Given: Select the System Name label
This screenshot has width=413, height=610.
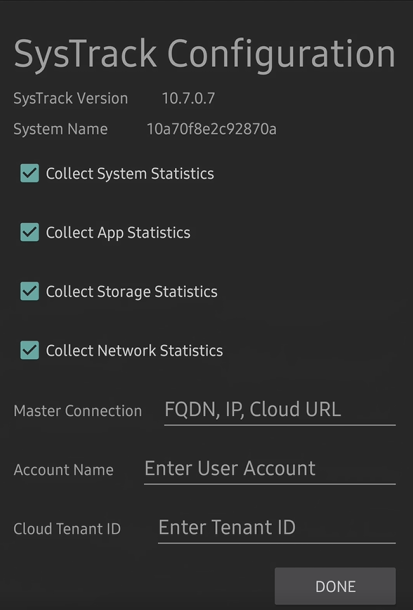Looking at the screenshot, I should pos(60,129).
